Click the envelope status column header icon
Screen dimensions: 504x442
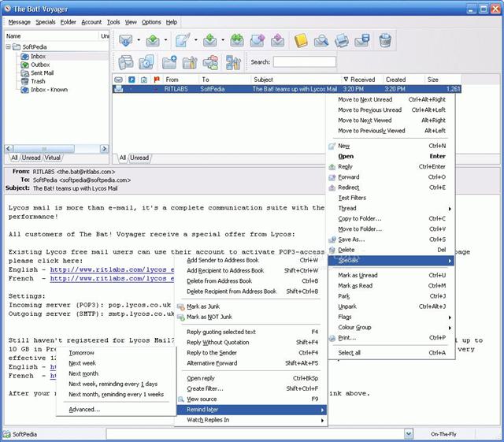pyautogui.click(x=119, y=80)
